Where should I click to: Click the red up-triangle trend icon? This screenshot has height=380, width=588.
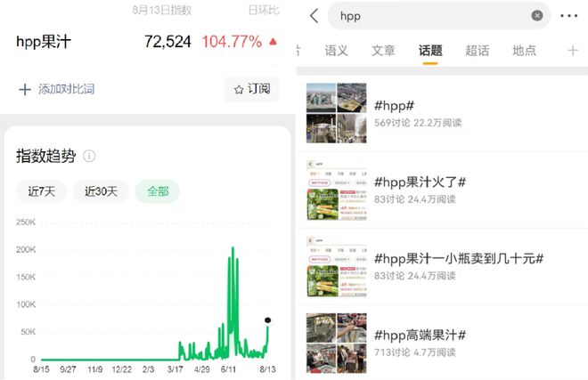(273, 42)
